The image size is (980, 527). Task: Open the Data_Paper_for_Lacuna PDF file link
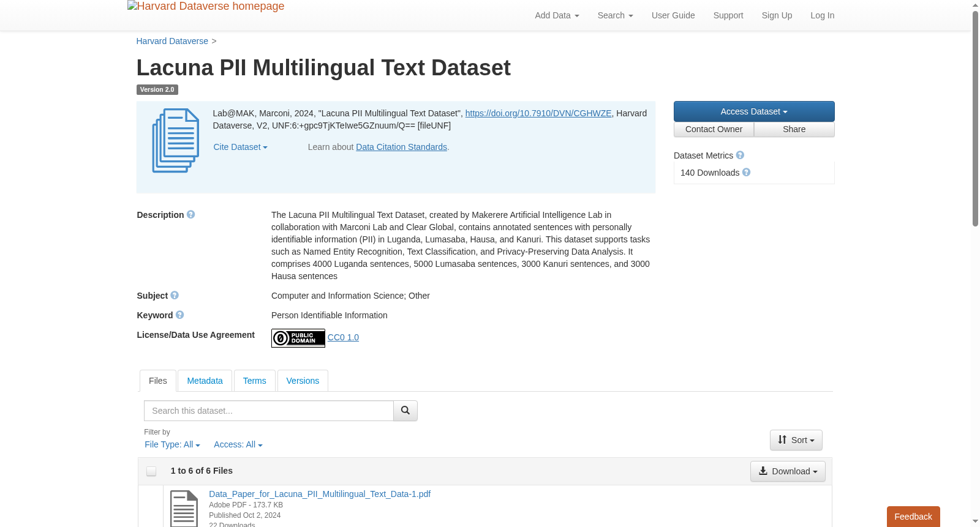point(320,494)
